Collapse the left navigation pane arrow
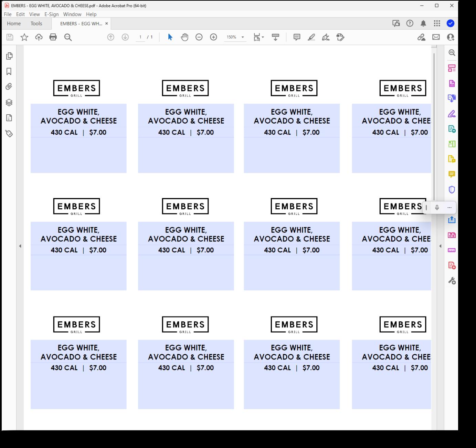Image resolution: width=476 pixels, height=448 pixels. pos(20,246)
